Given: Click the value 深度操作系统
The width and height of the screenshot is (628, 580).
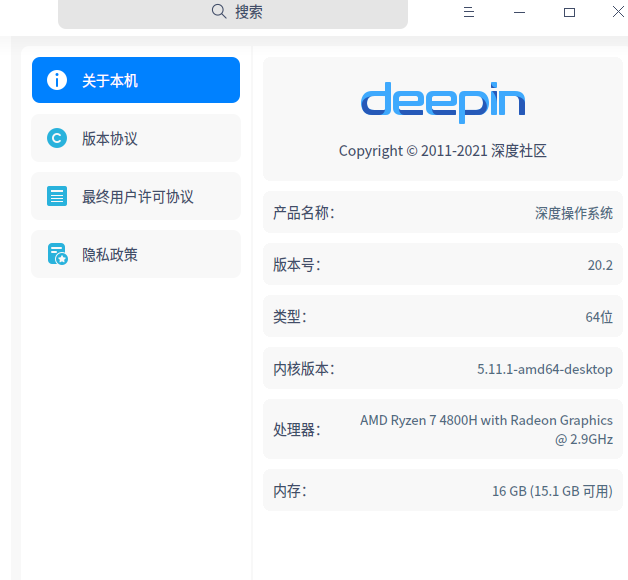Looking at the screenshot, I should [574, 213].
